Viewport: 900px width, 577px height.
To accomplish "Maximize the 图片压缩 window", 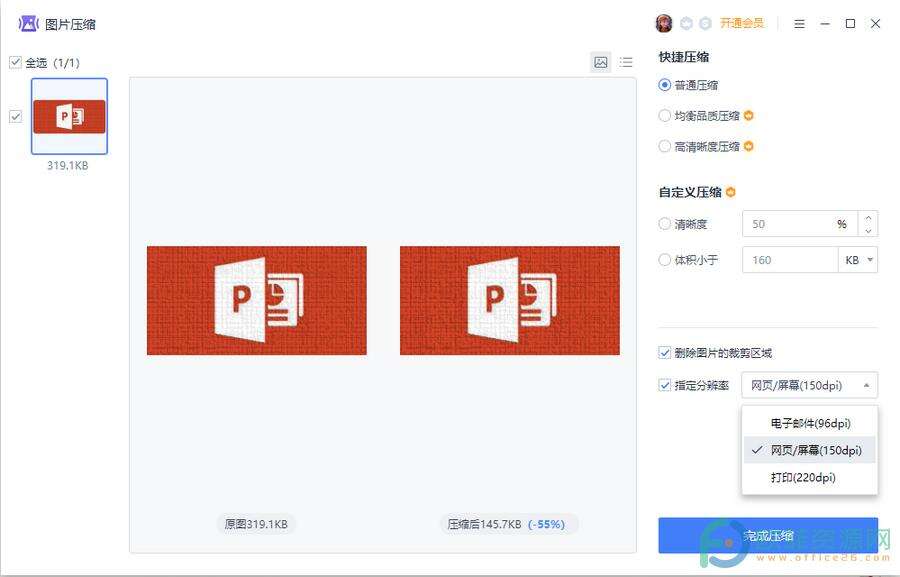I will coord(851,24).
